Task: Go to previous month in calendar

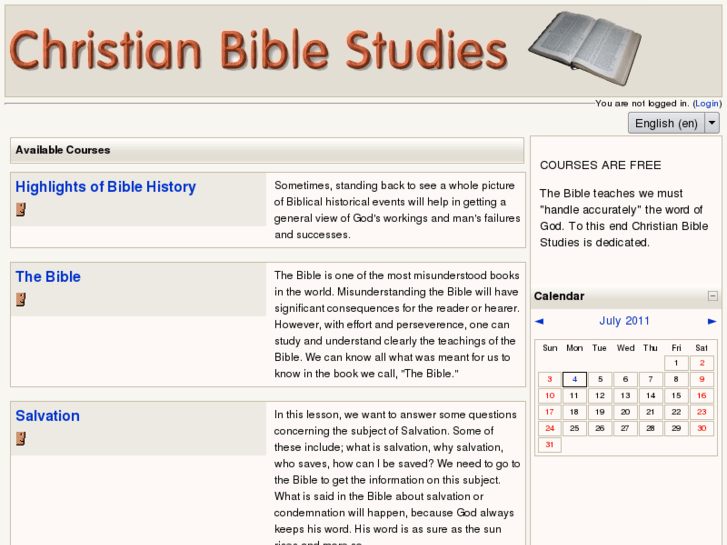Action: coord(539,322)
